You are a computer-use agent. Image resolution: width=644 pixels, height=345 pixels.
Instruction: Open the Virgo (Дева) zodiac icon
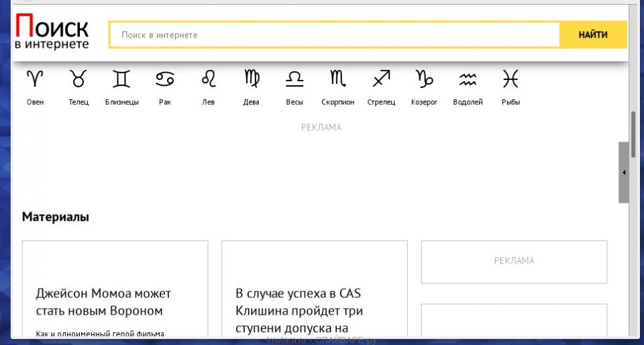coord(252,79)
